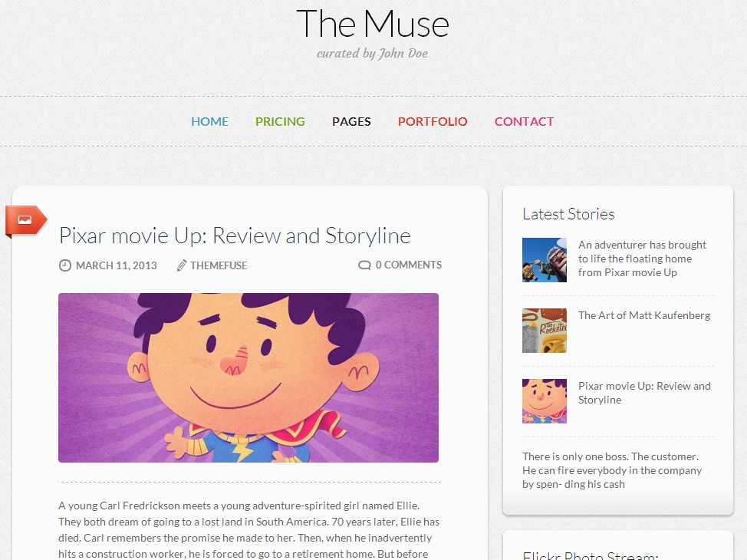
Task: Click the speech bubble comments icon
Action: (364, 265)
